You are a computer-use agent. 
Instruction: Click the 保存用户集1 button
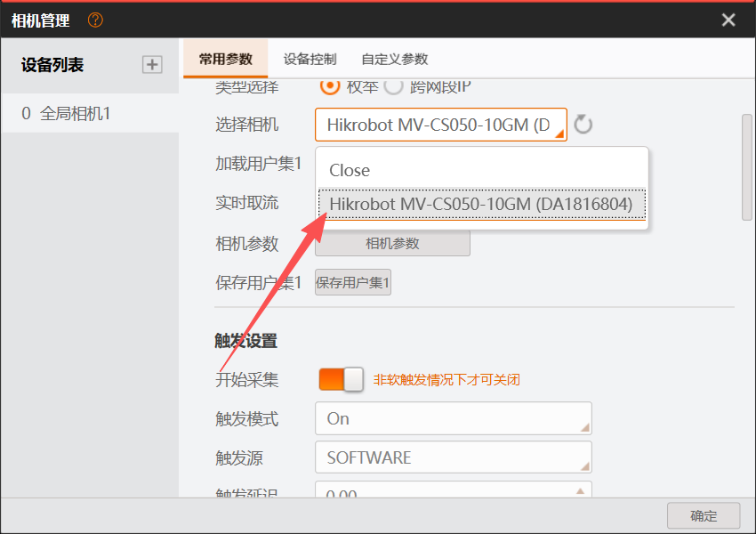[x=352, y=283]
